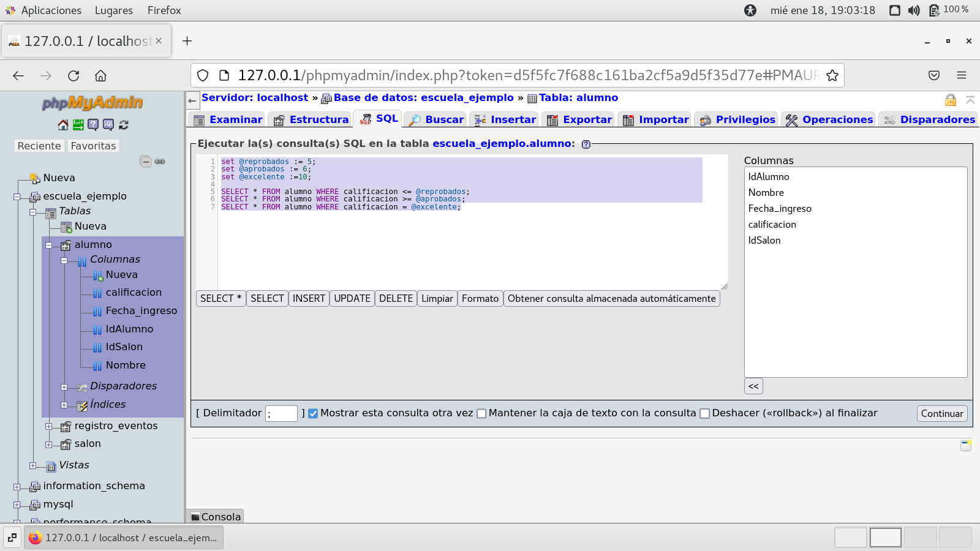This screenshot has width=980, height=551.
Task: Click the phpMyAdmin home icon
Action: (x=63, y=125)
